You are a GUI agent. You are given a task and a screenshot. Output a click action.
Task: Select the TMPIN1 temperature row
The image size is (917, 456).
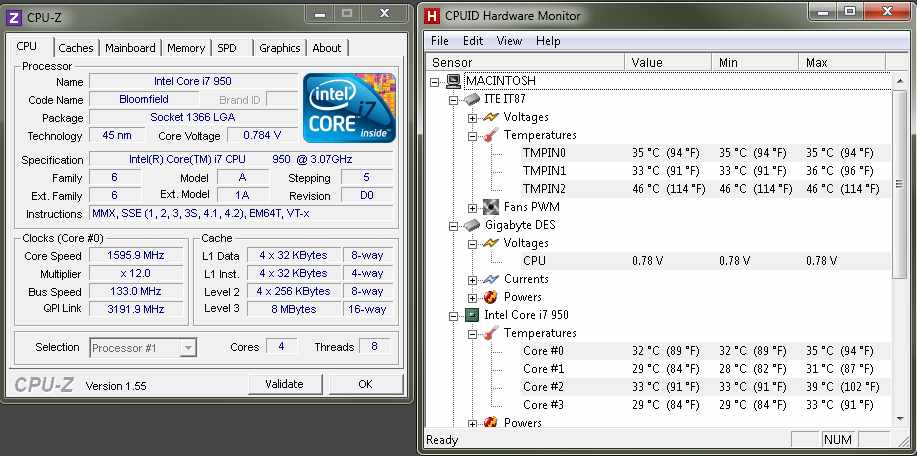(706, 171)
